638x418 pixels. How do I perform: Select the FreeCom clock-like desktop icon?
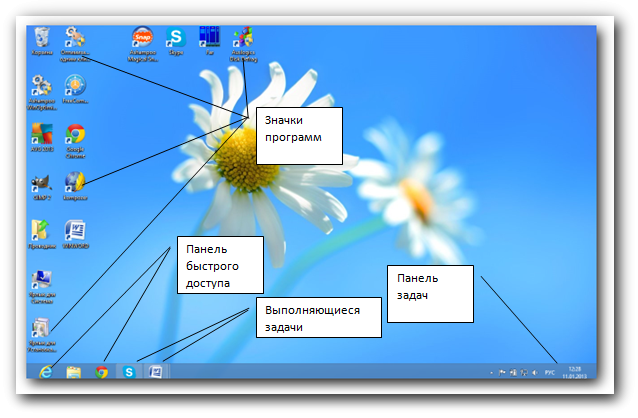click(x=75, y=89)
